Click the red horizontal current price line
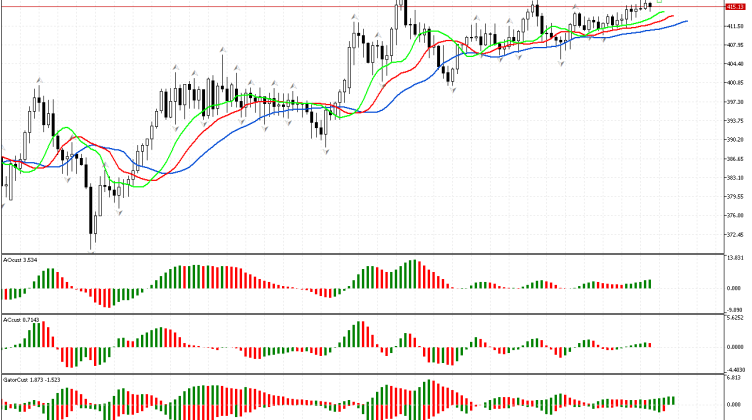 click(300, 7)
